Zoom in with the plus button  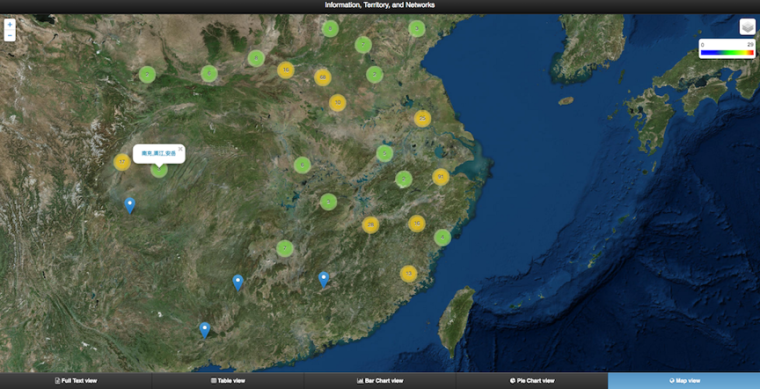[10, 24]
